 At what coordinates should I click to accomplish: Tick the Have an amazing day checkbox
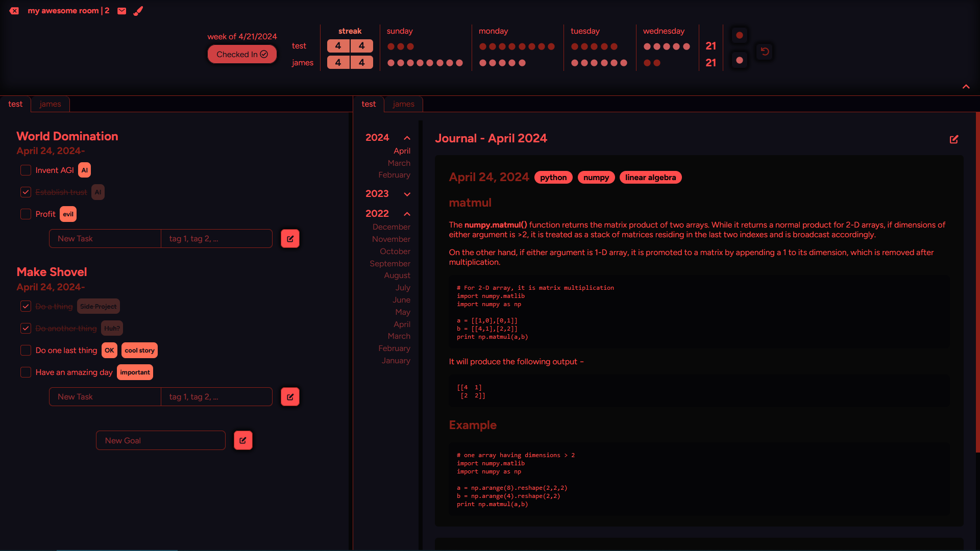[x=26, y=372]
